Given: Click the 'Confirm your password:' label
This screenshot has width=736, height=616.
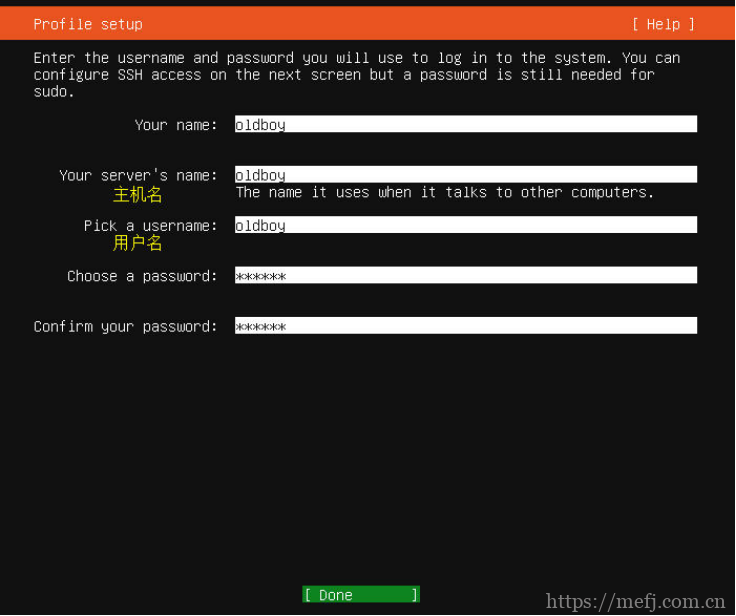Looking at the screenshot, I should coord(125,327).
